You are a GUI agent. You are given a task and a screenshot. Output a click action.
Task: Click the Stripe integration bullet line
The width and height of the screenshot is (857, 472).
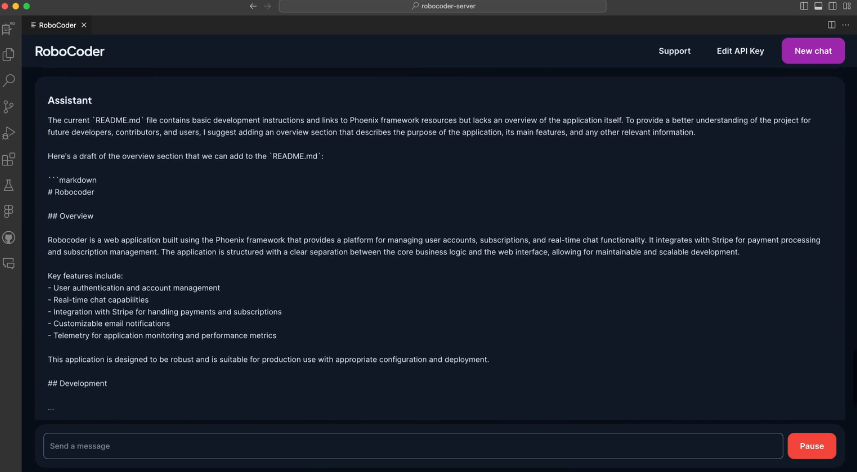(165, 312)
